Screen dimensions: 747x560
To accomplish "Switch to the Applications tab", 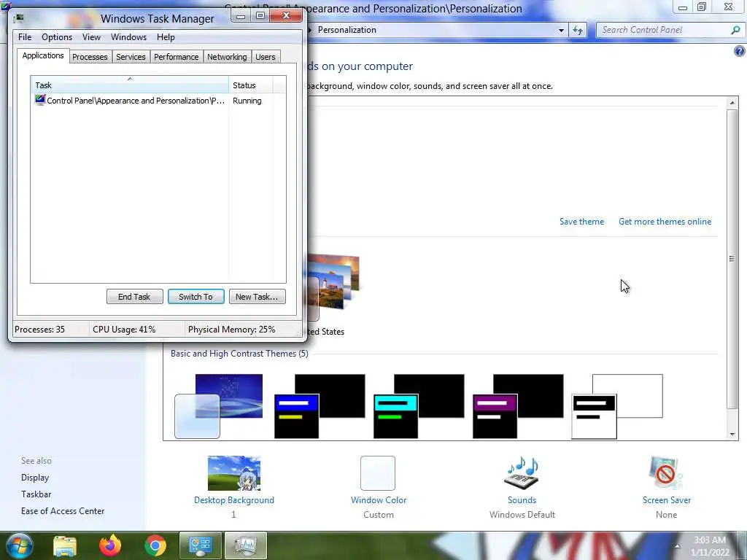I will [x=43, y=55].
